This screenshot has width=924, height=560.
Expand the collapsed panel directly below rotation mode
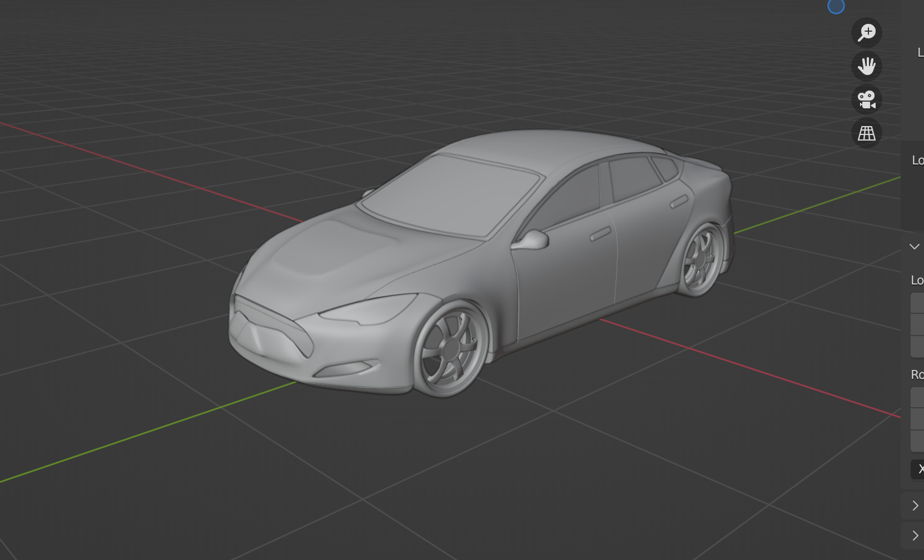point(915,506)
